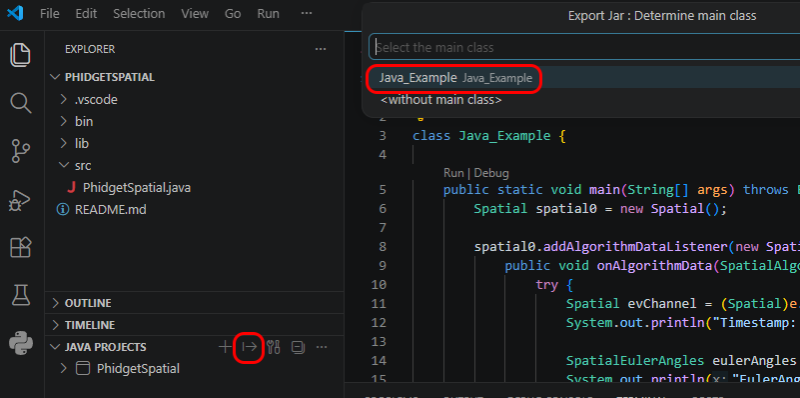Click Debug code lens above main
This screenshot has width=800, height=398.
point(491,173)
